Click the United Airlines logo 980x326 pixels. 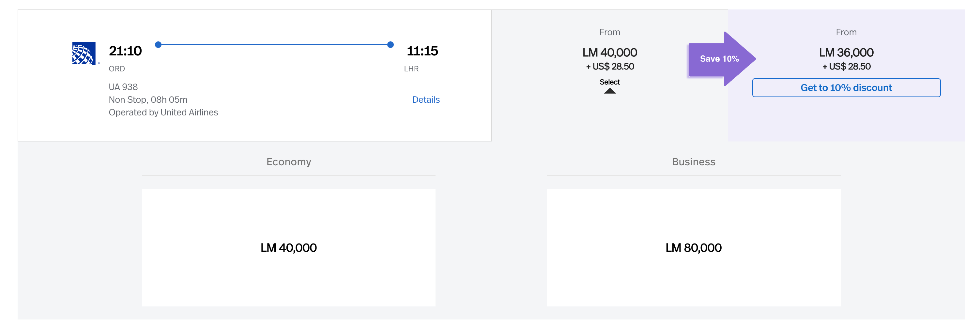click(x=84, y=53)
